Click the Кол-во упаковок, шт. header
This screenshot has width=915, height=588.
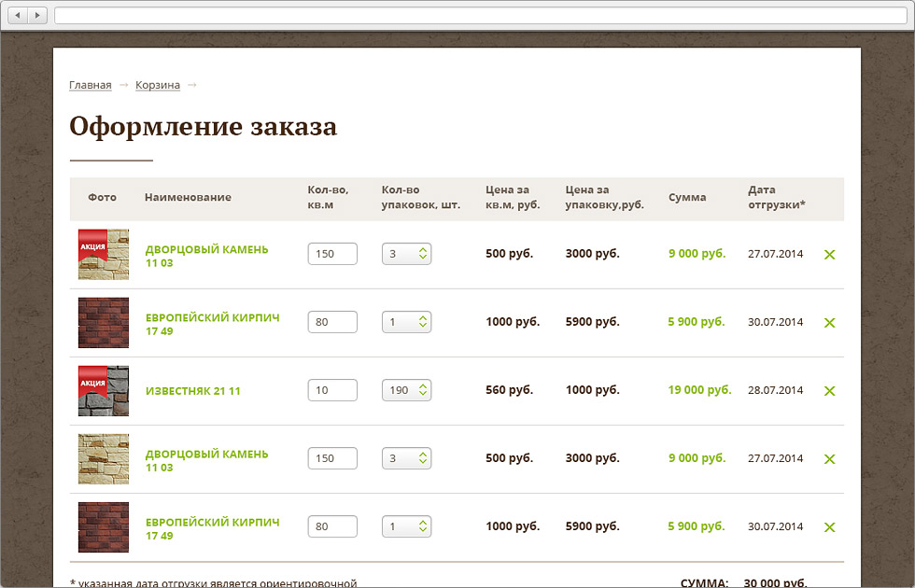click(421, 197)
